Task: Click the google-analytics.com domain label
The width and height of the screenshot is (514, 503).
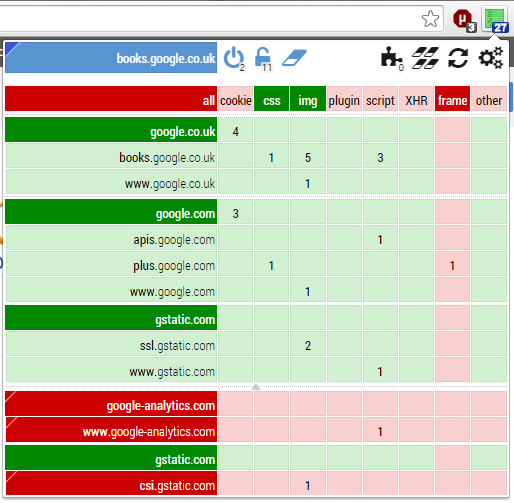Action: tap(111, 404)
